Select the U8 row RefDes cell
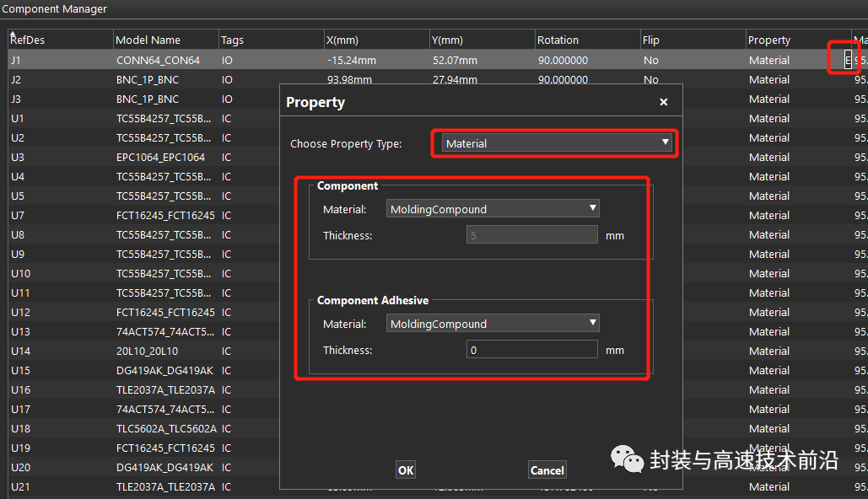 pyautogui.click(x=61, y=234)
